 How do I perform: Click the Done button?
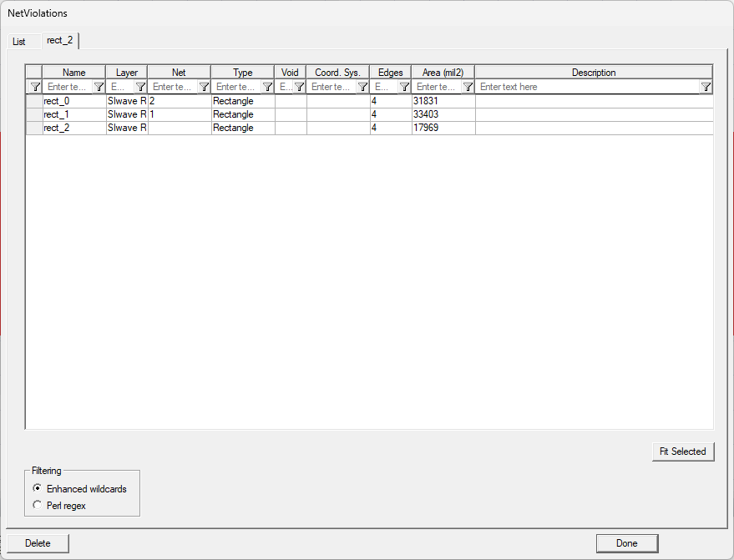[627, 543]
